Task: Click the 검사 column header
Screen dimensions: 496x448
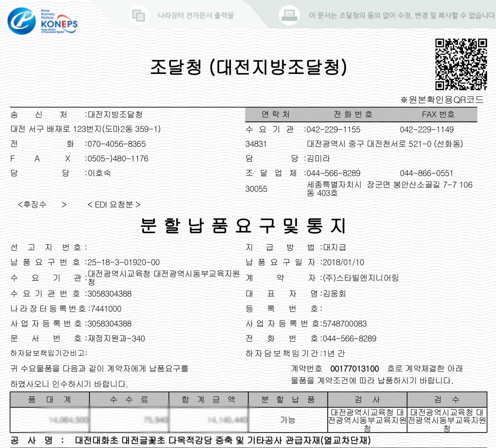Action: click(x=367, y=400)
